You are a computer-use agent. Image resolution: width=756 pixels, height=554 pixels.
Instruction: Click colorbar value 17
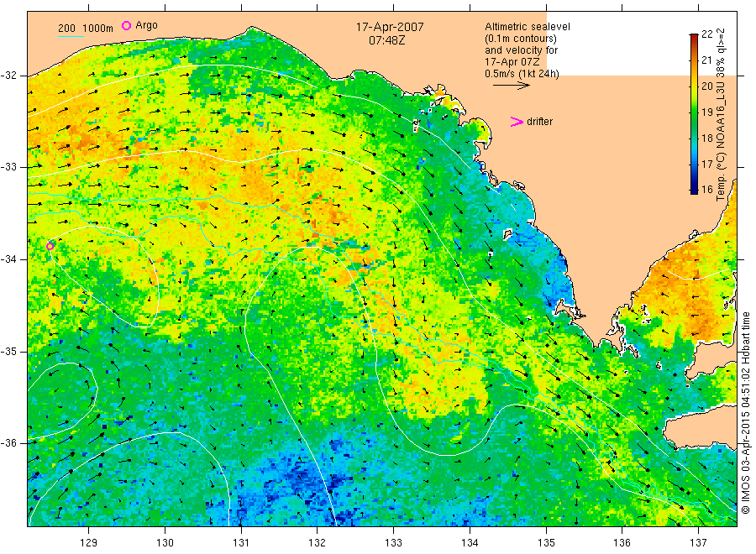pyautogui.click(x=706, y=165)
